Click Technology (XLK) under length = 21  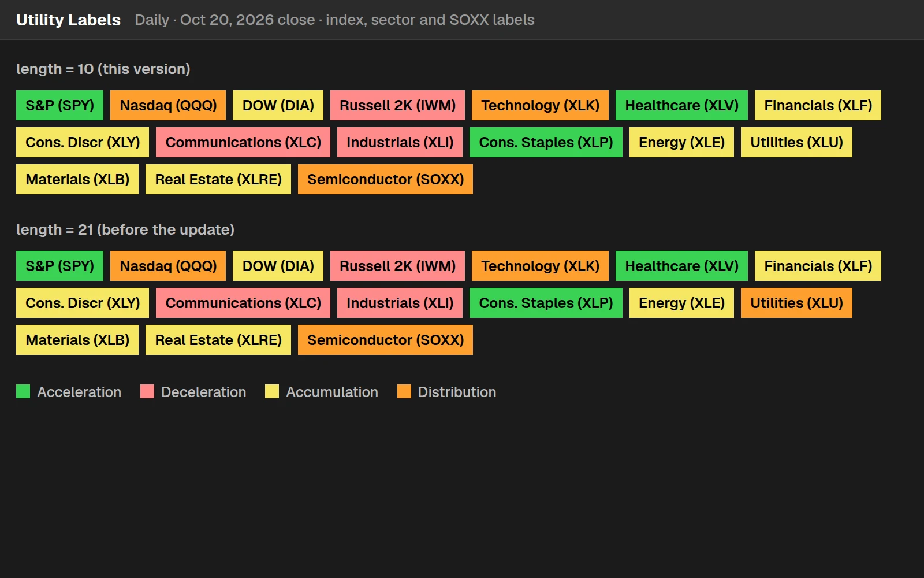point(540,266)
